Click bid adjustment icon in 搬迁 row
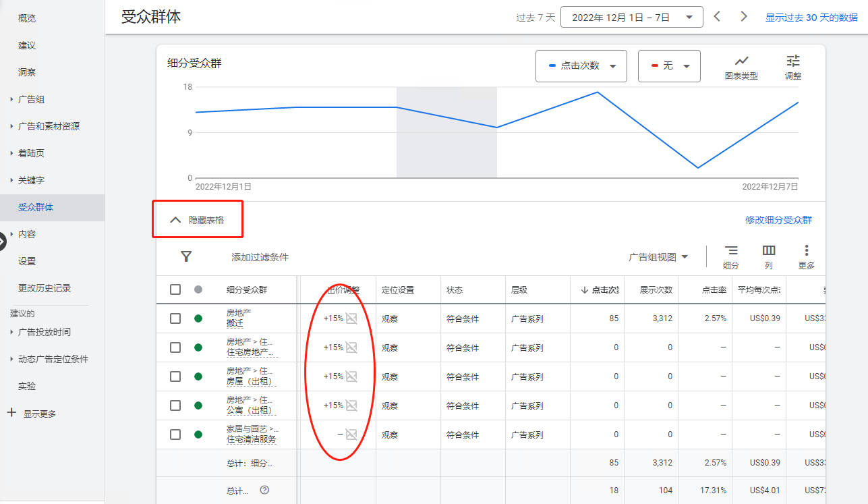Screen dimensions: 868x504 click(x=351, y=318)
